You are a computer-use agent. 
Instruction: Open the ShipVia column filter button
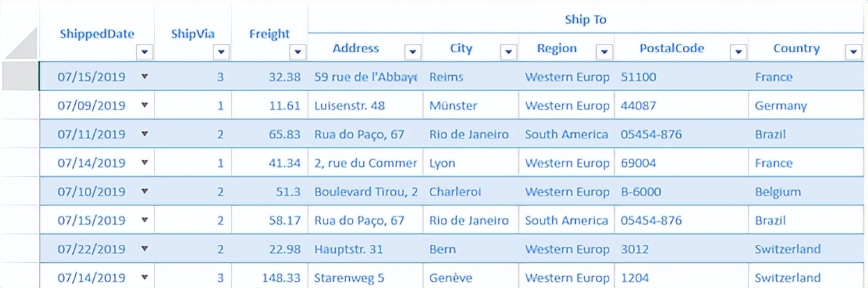pos(221,51)
